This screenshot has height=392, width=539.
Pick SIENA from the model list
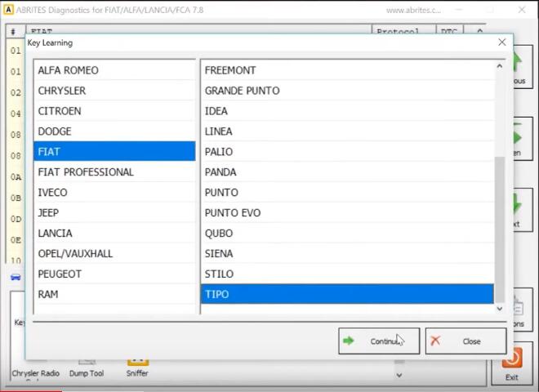347,253
